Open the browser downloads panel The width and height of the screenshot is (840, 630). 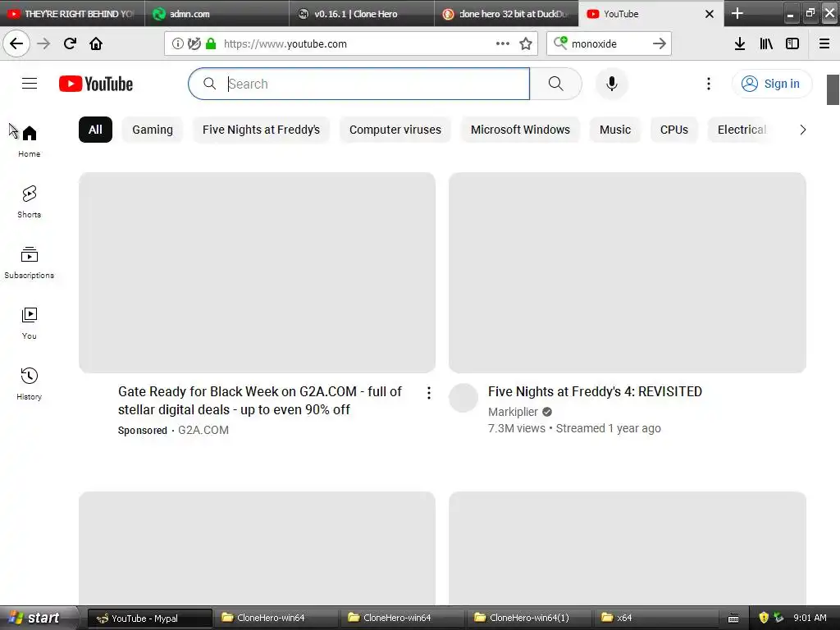tap(739, 43)
